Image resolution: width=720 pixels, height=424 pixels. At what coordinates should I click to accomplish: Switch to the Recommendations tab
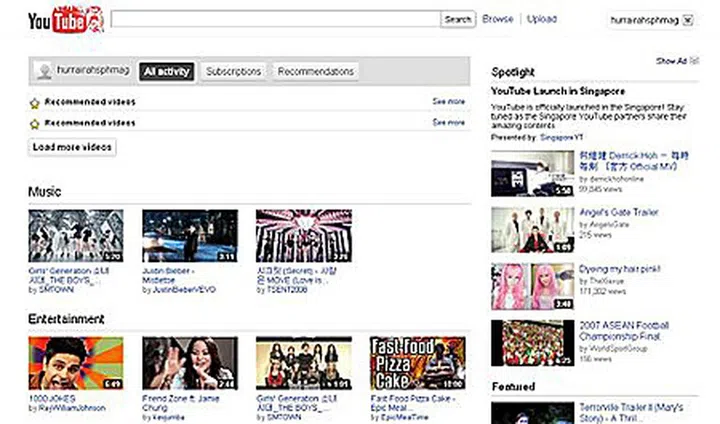click(x=315, y=71)
